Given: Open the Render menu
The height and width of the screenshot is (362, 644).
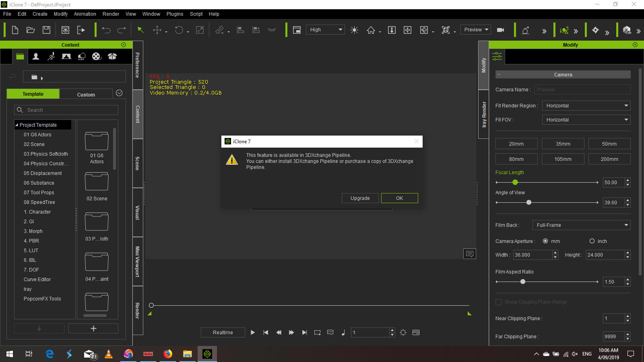Looking at the screenshot, I should click(x=111, y=14).
